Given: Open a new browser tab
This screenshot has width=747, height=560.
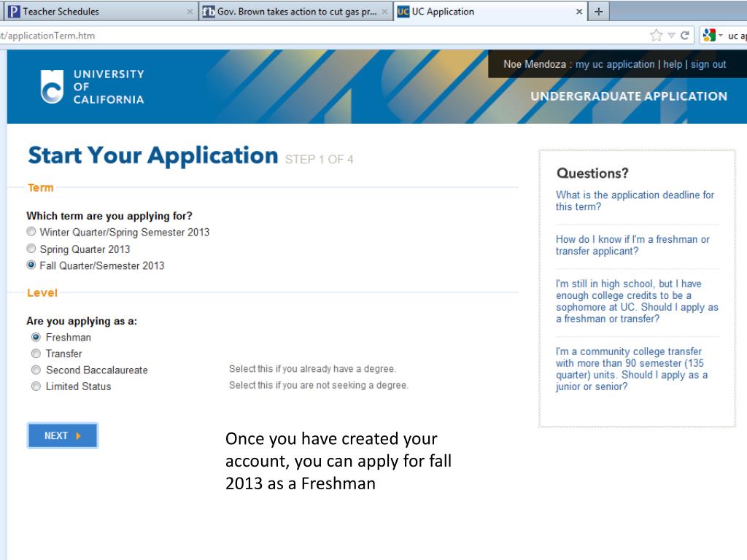Looking at the screenshot, I should (x=599, y=12).
